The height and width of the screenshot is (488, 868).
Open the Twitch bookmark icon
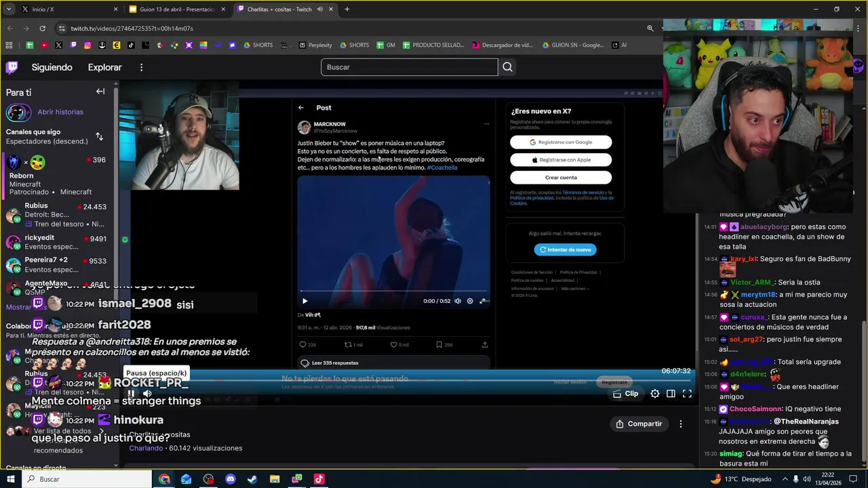(73, 45)
